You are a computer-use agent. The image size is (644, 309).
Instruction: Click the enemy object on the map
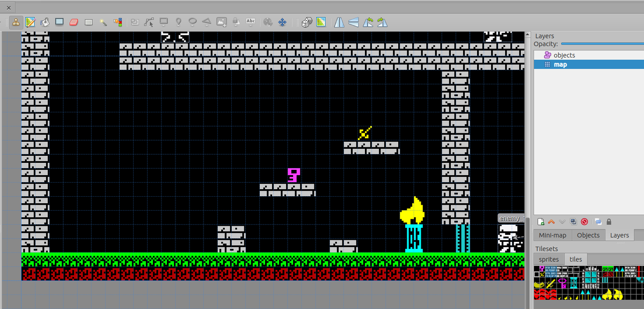(510, 238)
